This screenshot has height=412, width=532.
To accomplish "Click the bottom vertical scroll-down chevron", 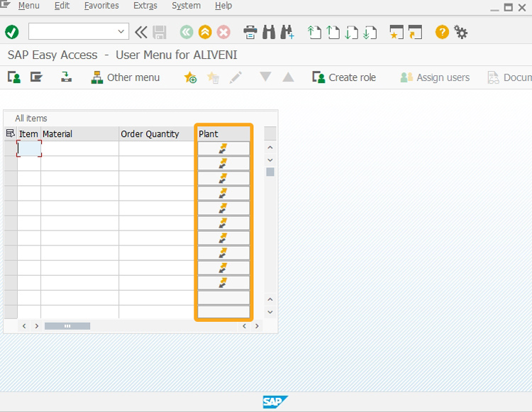I will click(x=270, y=312).
